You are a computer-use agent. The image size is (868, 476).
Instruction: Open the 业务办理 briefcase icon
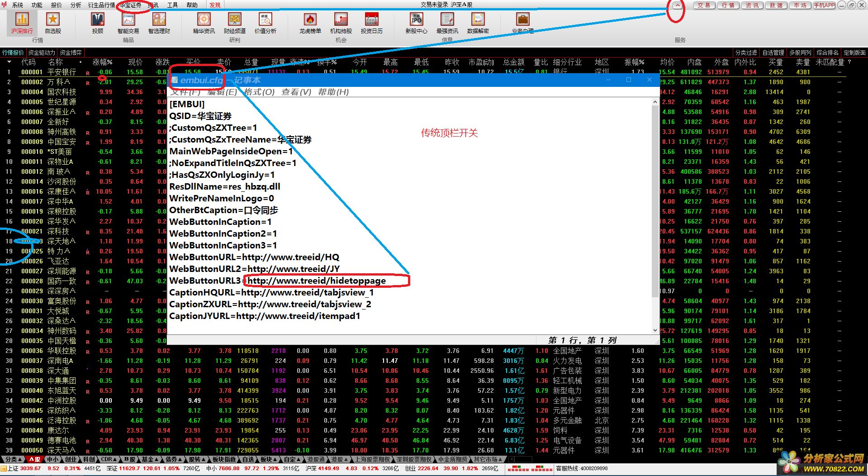tap(523, 23)
